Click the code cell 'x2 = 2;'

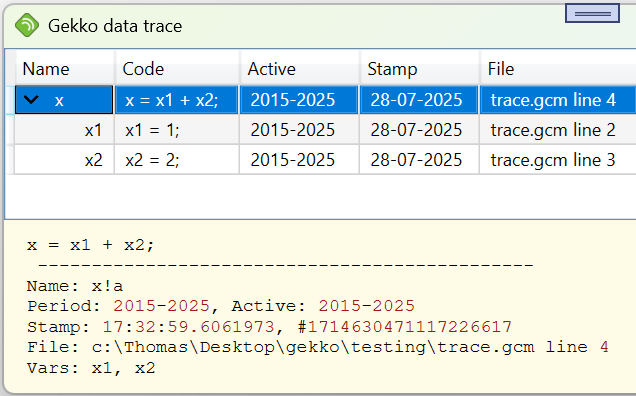[177, 160]
